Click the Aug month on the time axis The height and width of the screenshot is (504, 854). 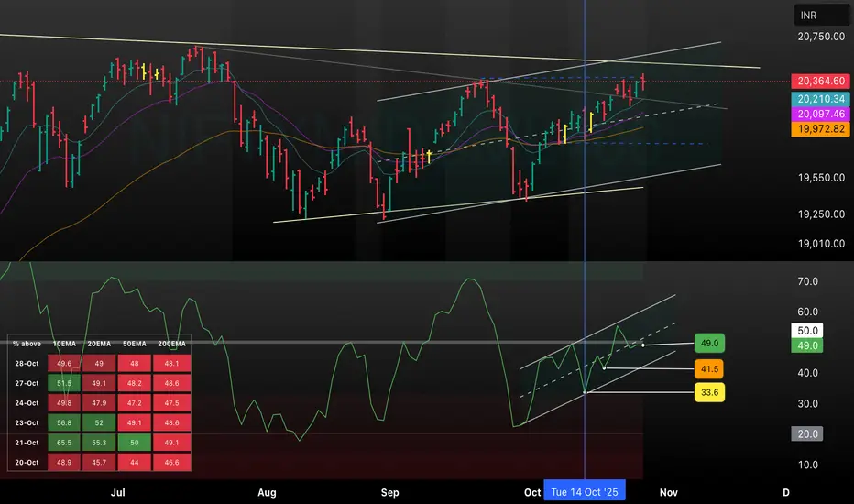(267, 493)
